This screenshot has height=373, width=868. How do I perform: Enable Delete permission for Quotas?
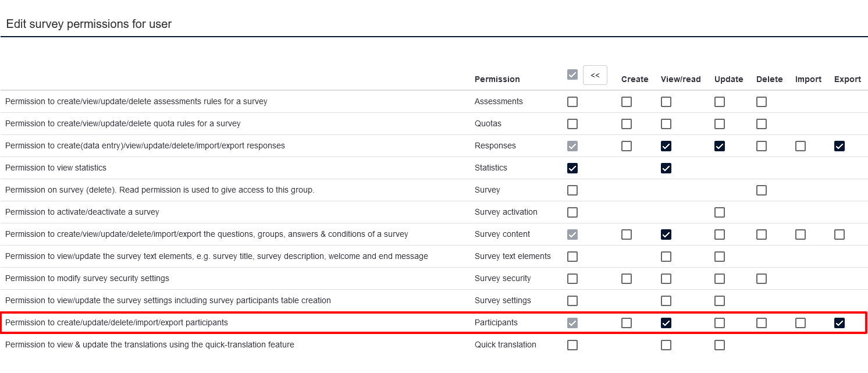tap(762, 124)
